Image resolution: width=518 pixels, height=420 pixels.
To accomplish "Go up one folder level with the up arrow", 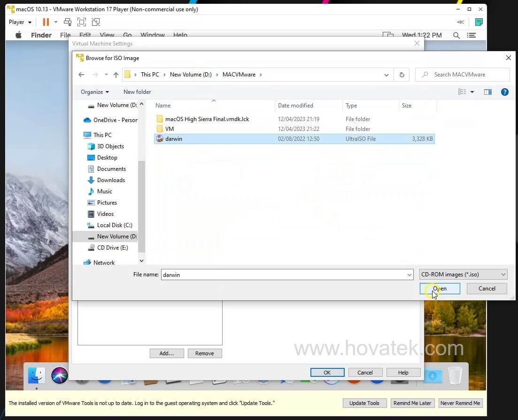I will pos(116,74).
